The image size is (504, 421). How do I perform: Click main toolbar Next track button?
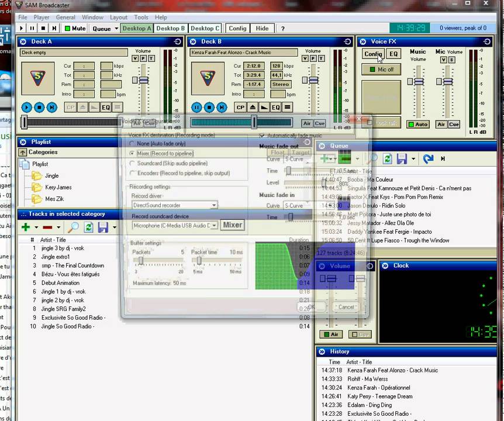(x=54, y=28)
